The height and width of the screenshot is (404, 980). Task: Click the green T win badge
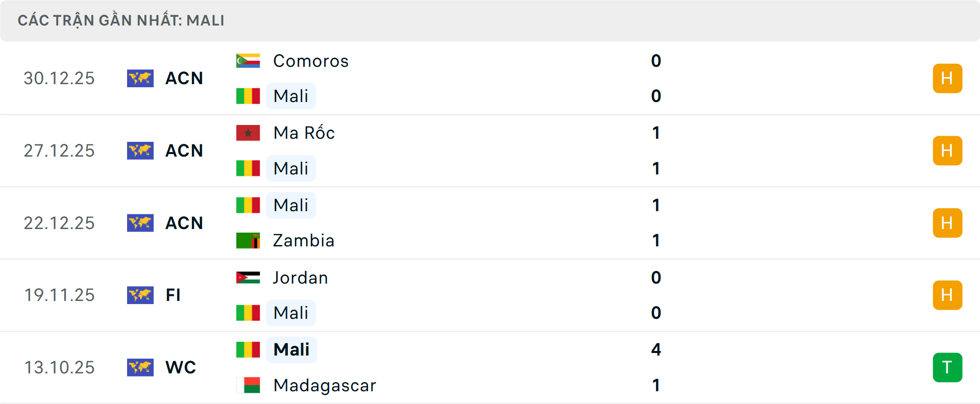tap(947, 367)
